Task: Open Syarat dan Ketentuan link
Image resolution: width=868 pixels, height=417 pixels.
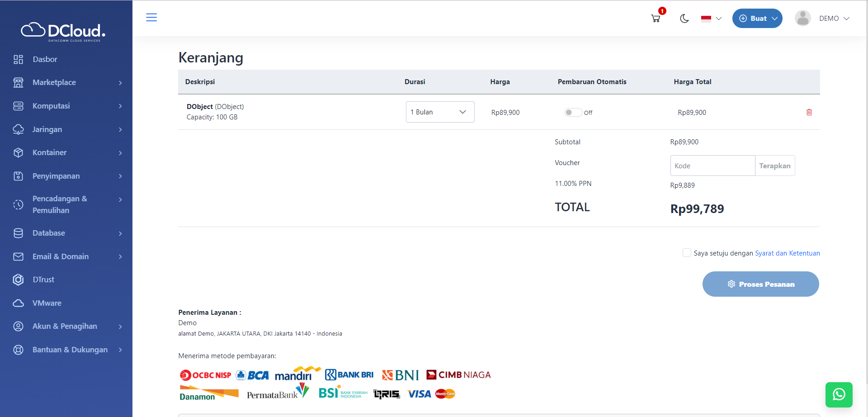Action: coord(787,253)
